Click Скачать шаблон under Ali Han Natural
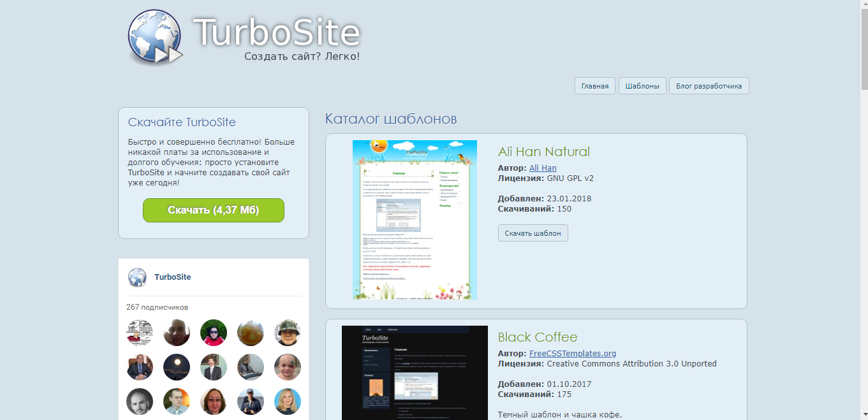 tap(533, 233)
